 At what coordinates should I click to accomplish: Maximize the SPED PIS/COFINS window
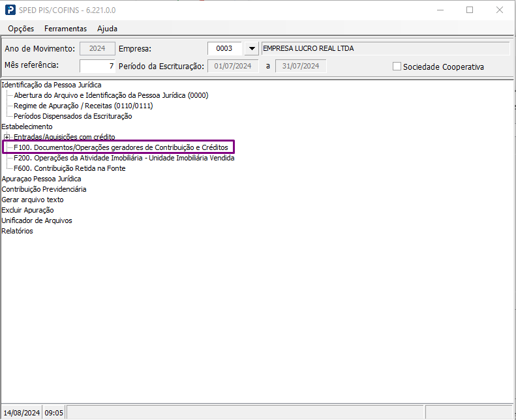click(x=470, y=10)
